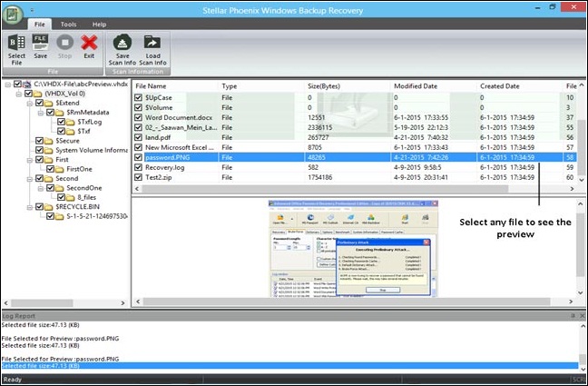Screen dimensions: 588x386
Task: Collapse the VHDX_Vol 0 tree node
Action: 19,94
